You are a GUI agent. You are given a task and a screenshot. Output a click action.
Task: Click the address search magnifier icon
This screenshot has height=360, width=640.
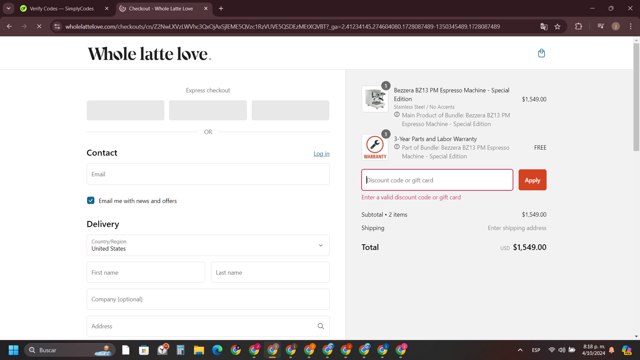coord(320,326)
